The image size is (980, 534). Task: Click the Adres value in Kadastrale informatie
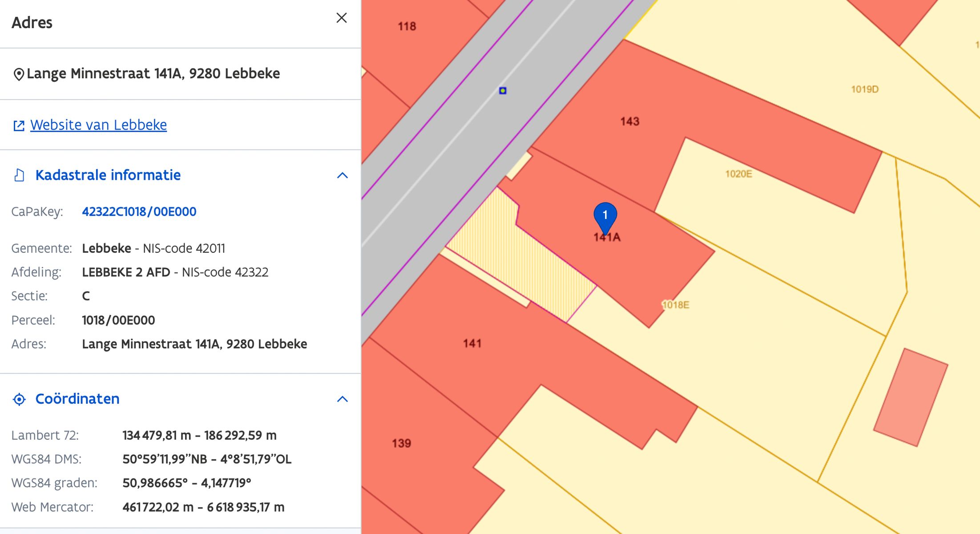click(x=194, y=344)
